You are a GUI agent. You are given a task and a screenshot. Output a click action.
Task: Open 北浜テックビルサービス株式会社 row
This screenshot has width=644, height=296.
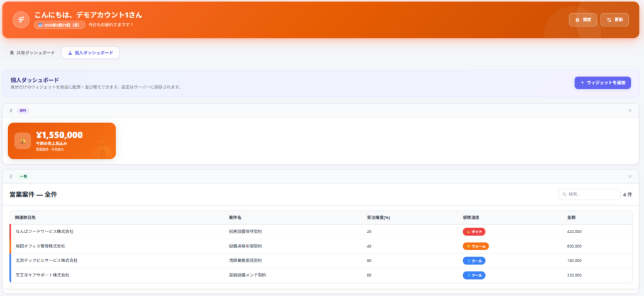tap(321, 260)
